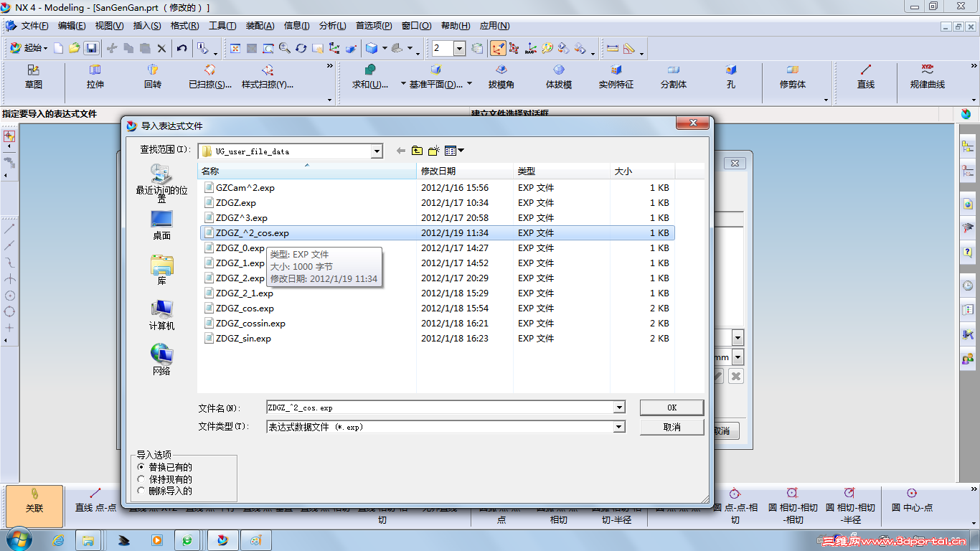Go up one folder level in dialog
Screen dimensions: 980x551
pyautogui.click(x=418, y=151)
